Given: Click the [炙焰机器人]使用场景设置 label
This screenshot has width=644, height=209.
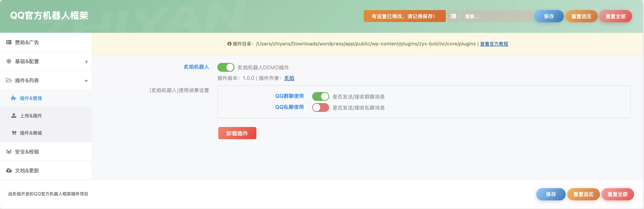Looking at the screenshot, I should click(179, 90).
